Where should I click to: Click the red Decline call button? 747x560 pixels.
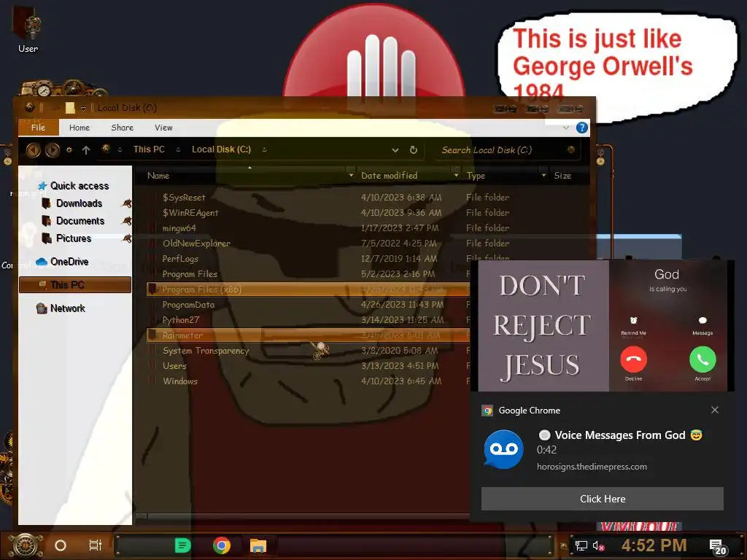pos(633,359)
